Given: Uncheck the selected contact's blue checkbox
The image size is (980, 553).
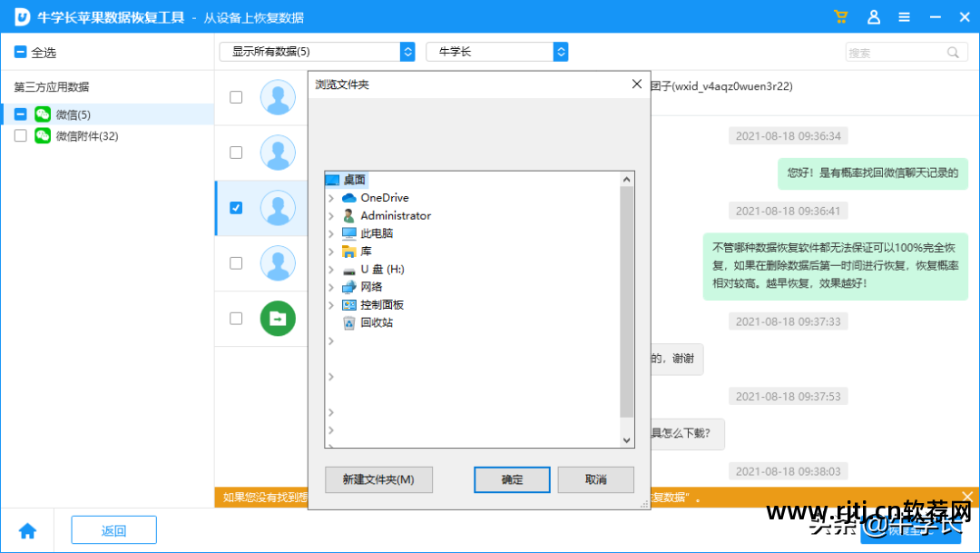Looking at the screenshot, I should [x=236, y=207].
